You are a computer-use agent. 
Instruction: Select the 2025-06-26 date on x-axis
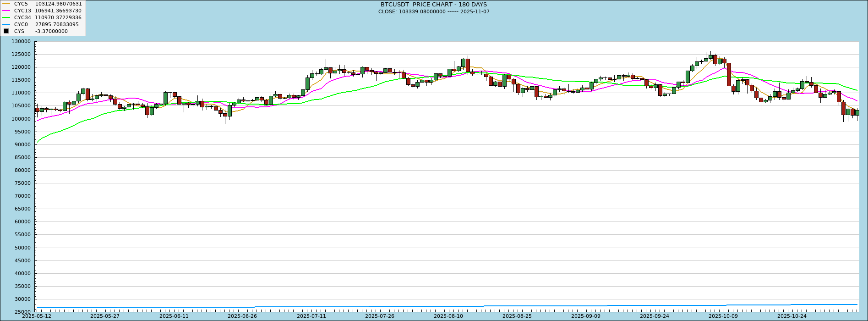point(242,316)
